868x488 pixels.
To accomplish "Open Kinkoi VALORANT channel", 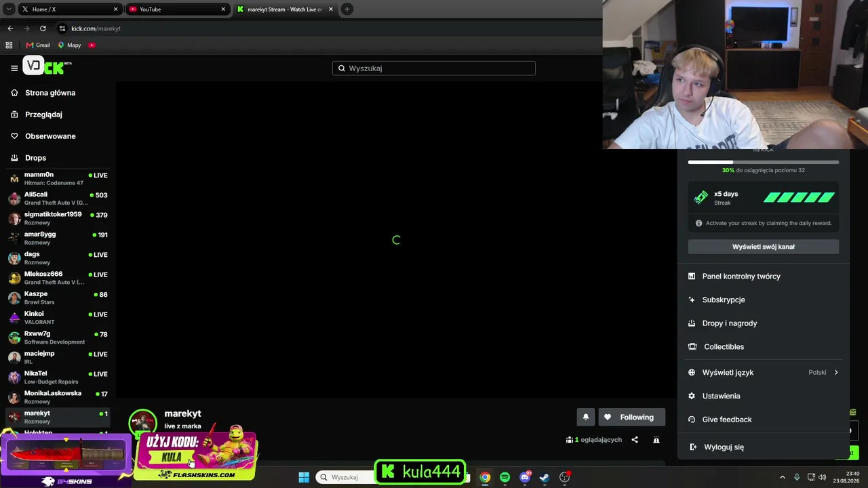I will (58, 318).
